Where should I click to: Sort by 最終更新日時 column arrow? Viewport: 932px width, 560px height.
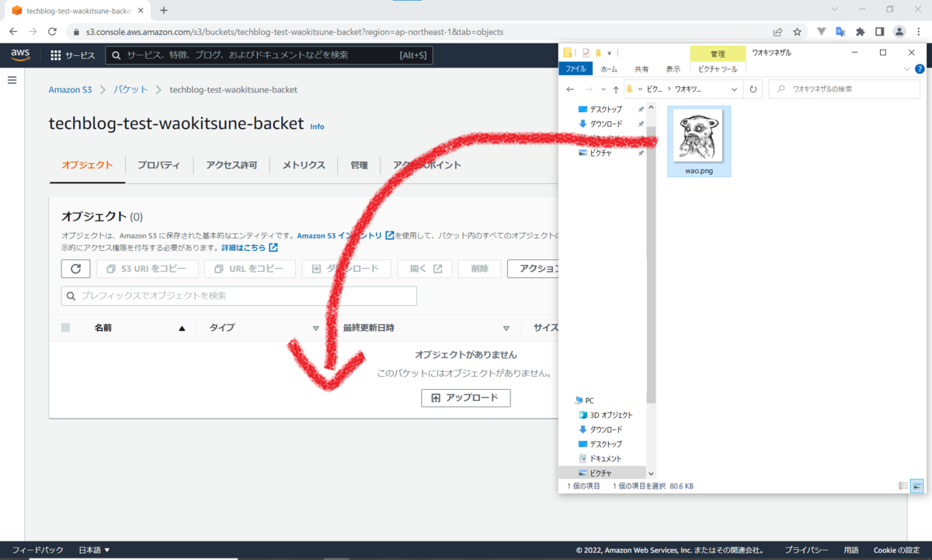pos(506,329)
